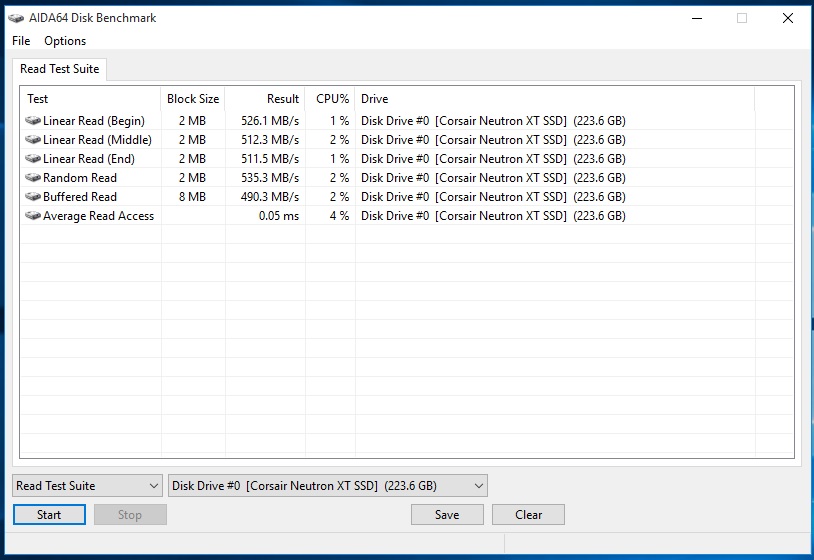Click the drive name in Buffered Read row
Viewport: 814px width, 560px height.
493,197
